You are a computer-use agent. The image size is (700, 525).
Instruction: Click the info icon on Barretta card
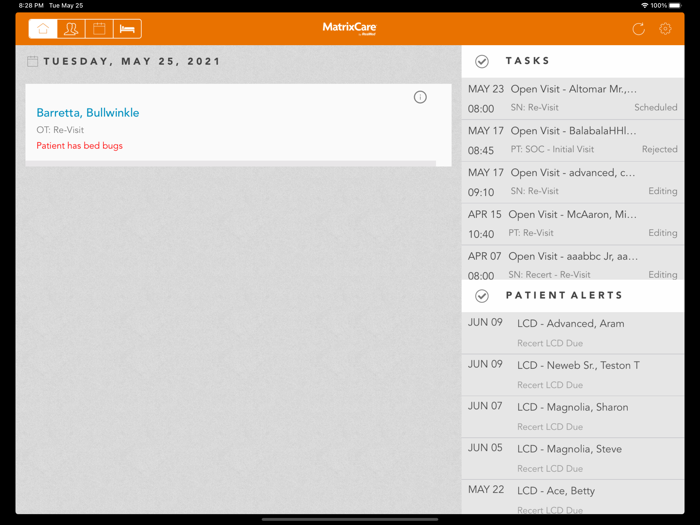coord(420,97)
